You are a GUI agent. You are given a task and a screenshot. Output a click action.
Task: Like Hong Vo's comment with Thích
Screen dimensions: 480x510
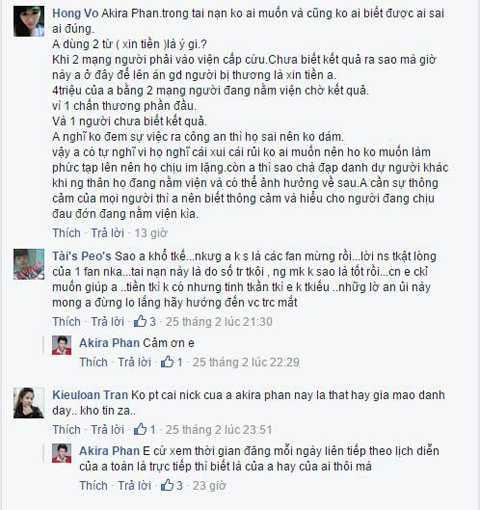pyautogui.click(x=66, y=233)
